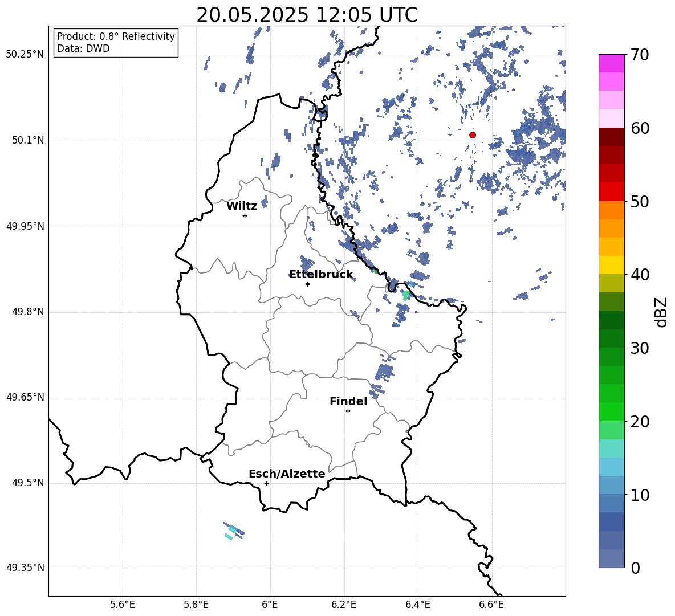
Task: Click the magenta top colorbar segment
Action: (x=612, y=63)
